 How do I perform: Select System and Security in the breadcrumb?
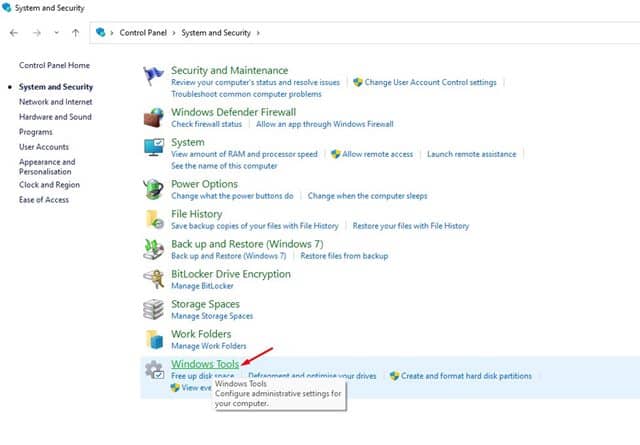pyautogui.click(x=216, y=33)
